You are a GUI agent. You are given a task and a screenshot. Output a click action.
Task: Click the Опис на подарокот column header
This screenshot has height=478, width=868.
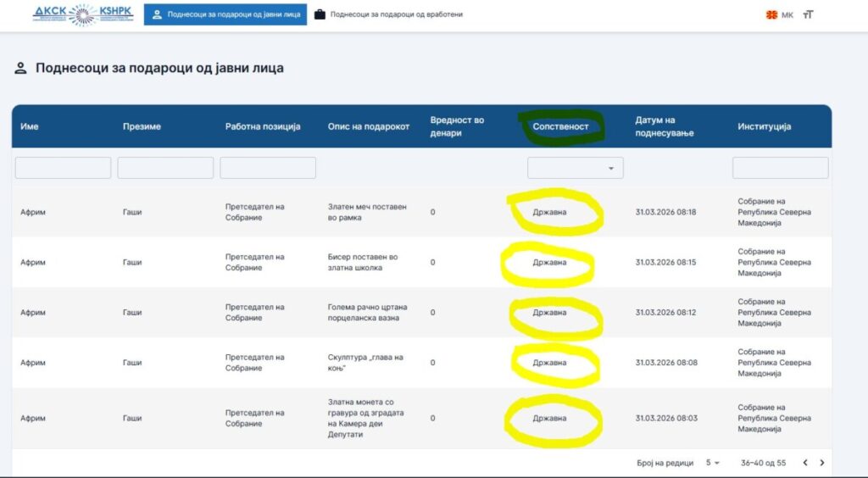click(x=369, y=126)
